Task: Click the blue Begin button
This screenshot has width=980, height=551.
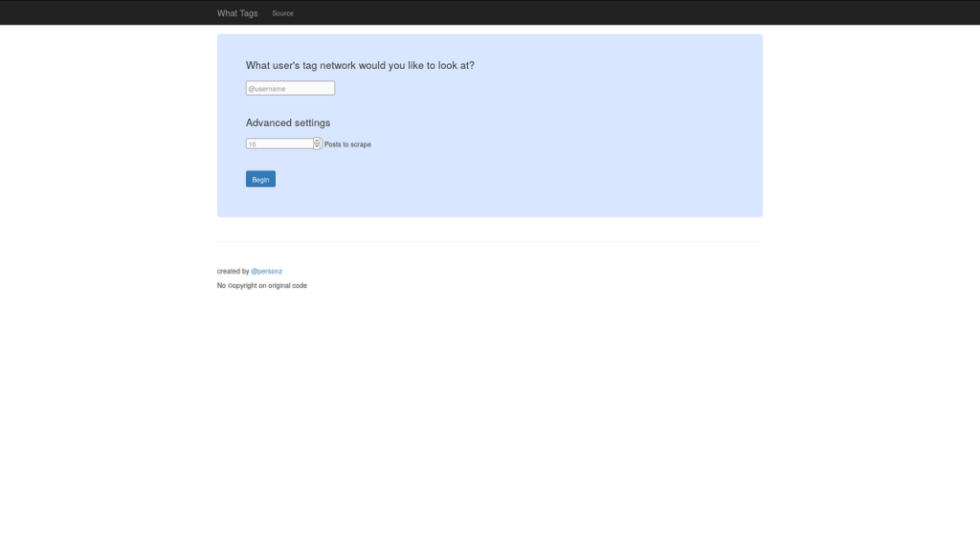Action: (x=260, y=179)
